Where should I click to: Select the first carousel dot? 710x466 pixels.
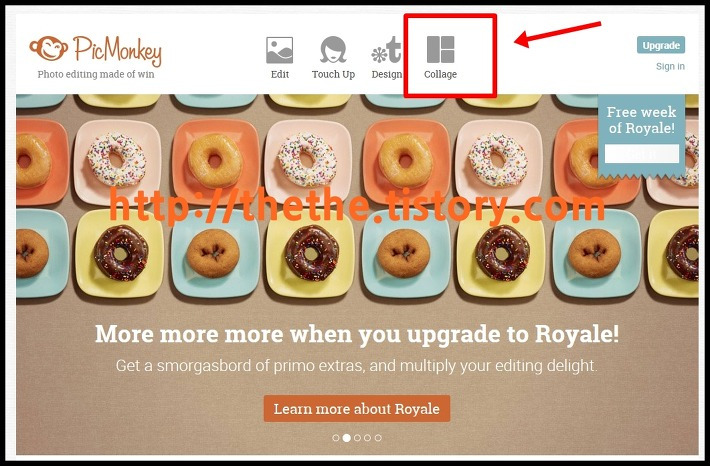coord(336,438)
